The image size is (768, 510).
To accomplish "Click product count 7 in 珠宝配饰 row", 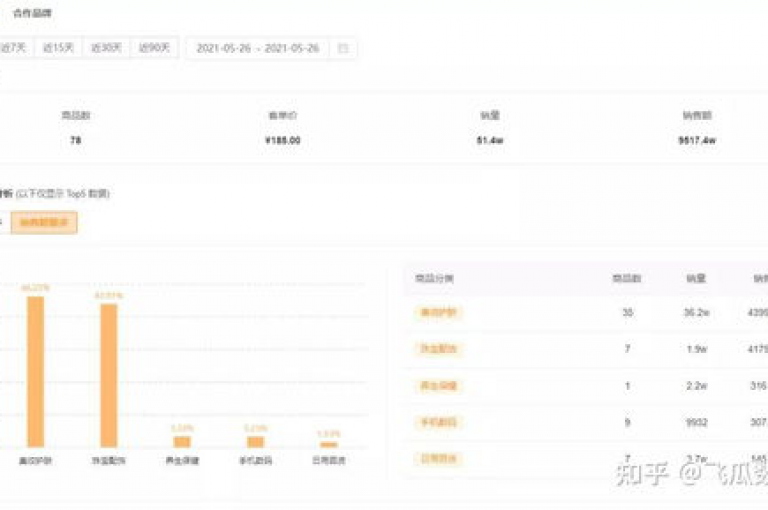I will (627, 349).
